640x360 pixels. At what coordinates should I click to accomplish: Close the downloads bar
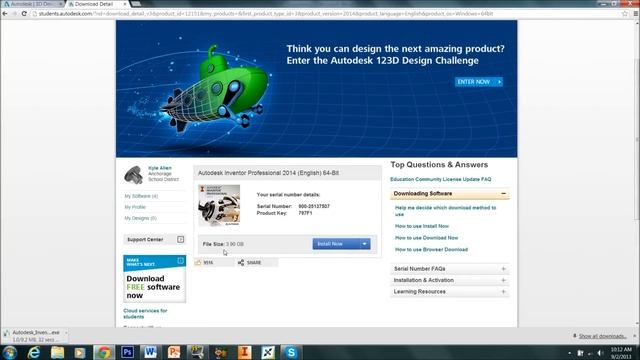click(635, 336)
